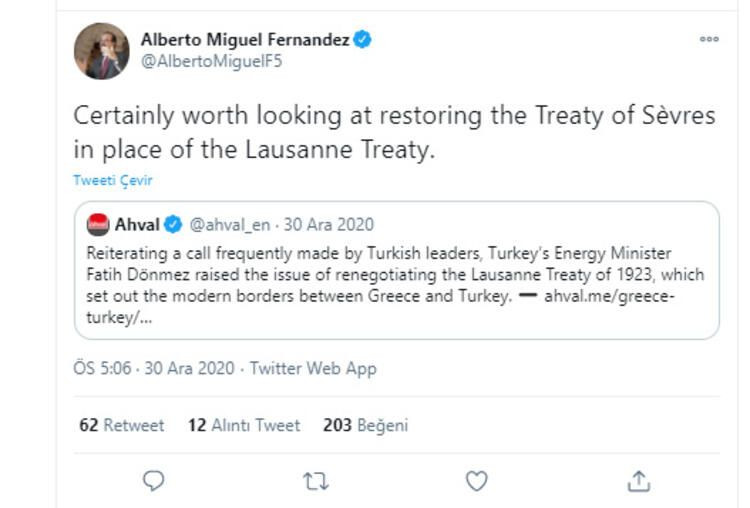View the 203 Beğeni likes list
Screen dimensions: 750x508
(365, 425)
